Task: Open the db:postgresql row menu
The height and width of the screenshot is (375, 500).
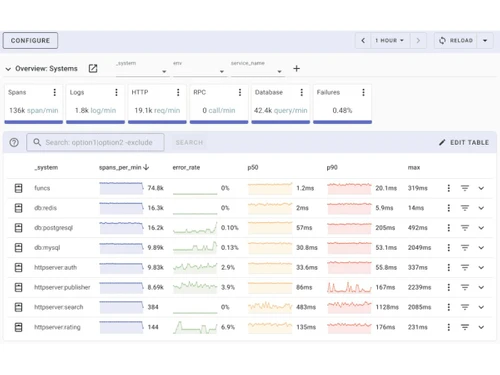Action: coord(449,228)
